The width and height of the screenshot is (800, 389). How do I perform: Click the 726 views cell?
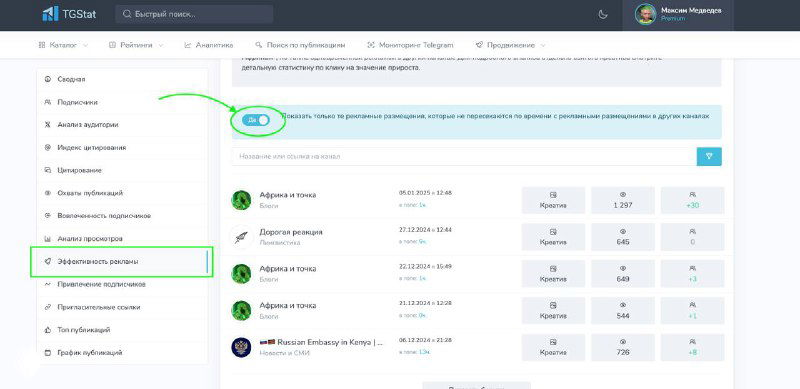tap(623, 347)
